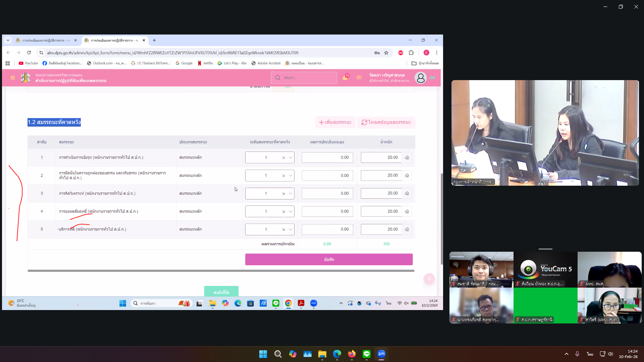Reload the page with refresh icon
Viewport: 644px width, 362px height.
[29, 53]
